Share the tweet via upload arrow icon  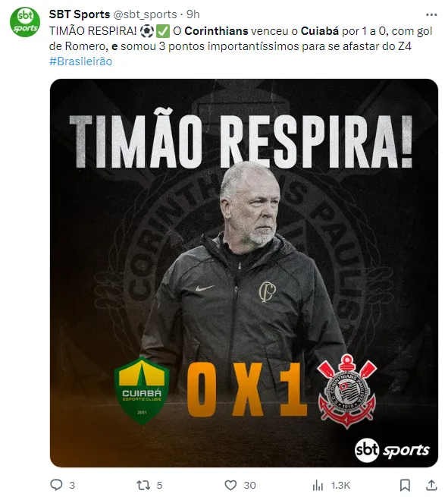click(431, 485)
